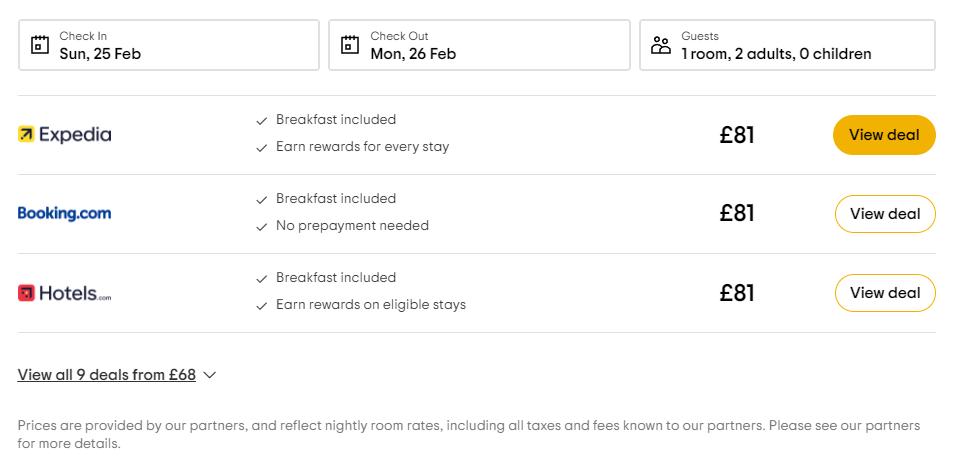Image resolution: width=955 pixels, height=467 pixels.
Task: Click the Expedia £81 price
Action: [737, 135]
